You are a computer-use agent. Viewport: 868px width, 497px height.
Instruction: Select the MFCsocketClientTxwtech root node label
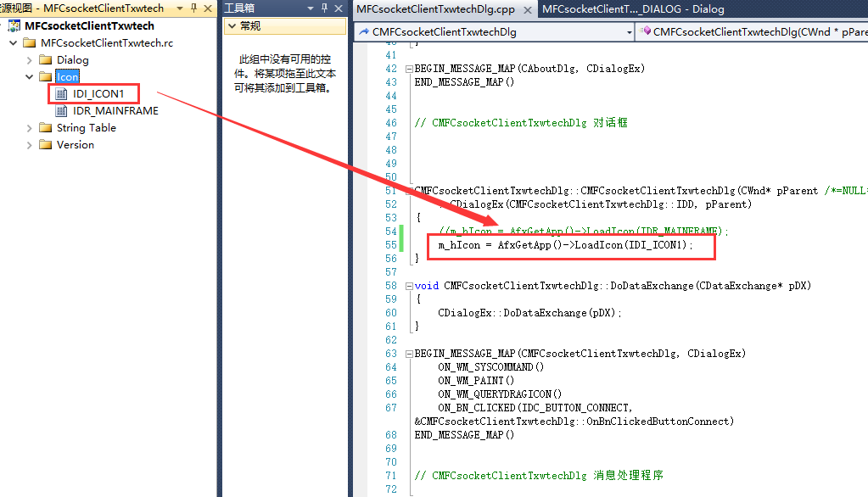[90, 26]
